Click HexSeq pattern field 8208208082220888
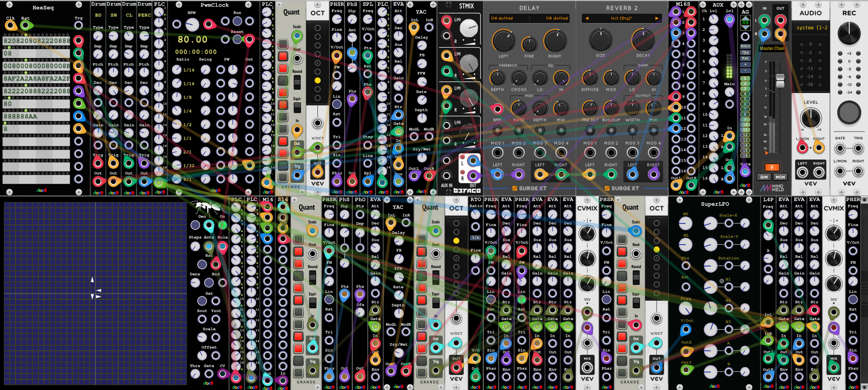This screenshot has height=390, width=868. point(36,41)
